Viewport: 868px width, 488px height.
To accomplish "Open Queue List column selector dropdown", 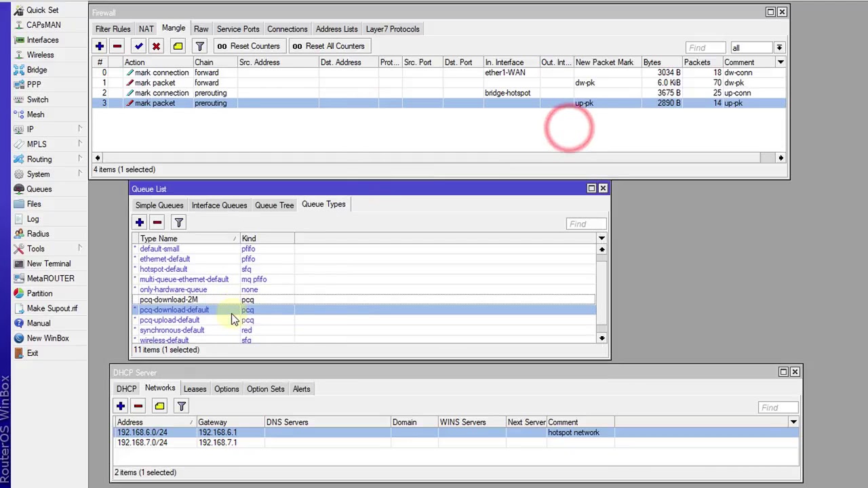I will click(601, 239).
